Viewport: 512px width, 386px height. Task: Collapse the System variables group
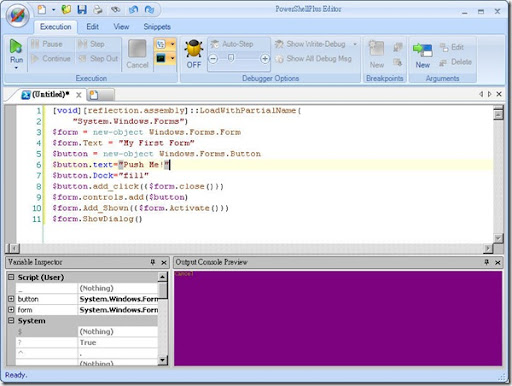[11, 320]
